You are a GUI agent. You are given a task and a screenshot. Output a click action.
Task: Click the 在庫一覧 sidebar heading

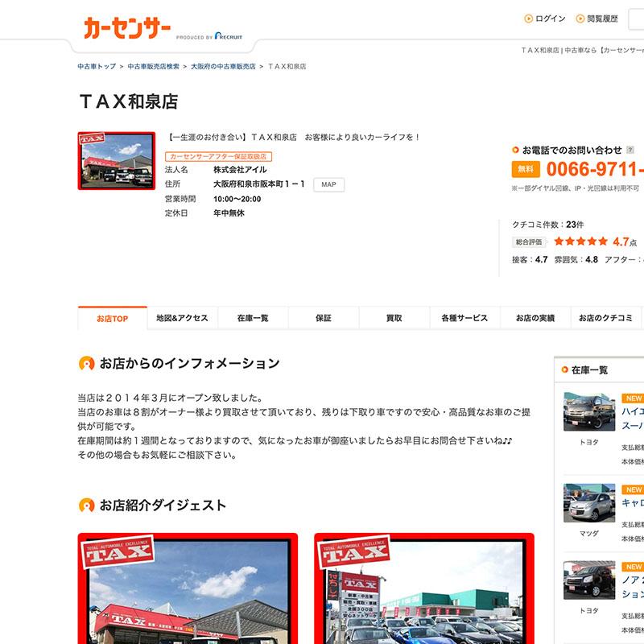(x=589, y=370)
